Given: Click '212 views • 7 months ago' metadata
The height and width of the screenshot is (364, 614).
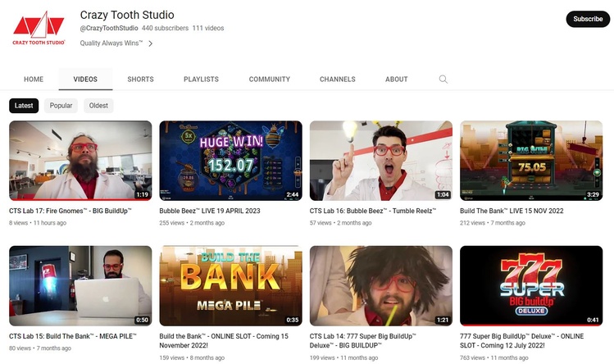Looking at the screenshot, I should click(x=492, y=223).
